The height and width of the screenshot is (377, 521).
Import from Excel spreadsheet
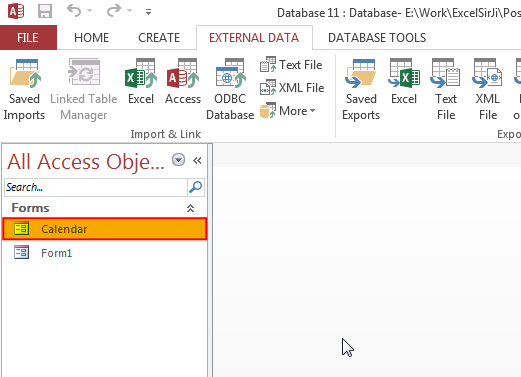141,82
